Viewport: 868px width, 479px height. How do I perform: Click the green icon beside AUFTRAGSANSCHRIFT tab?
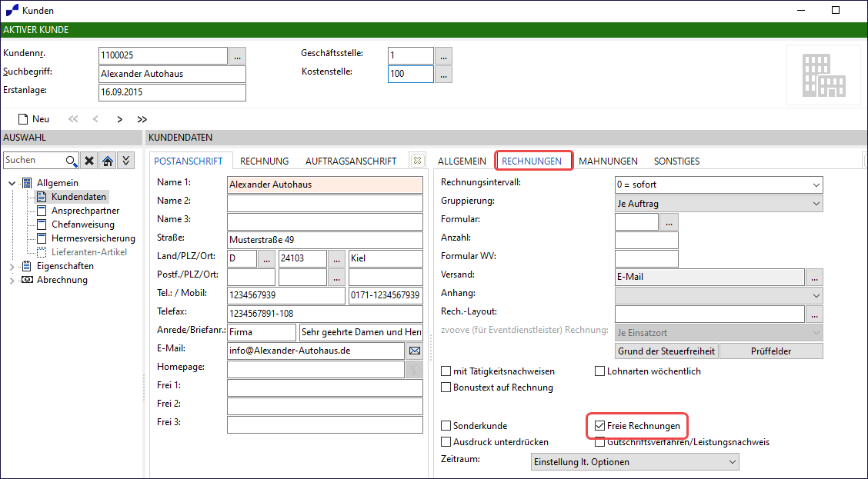417,161
